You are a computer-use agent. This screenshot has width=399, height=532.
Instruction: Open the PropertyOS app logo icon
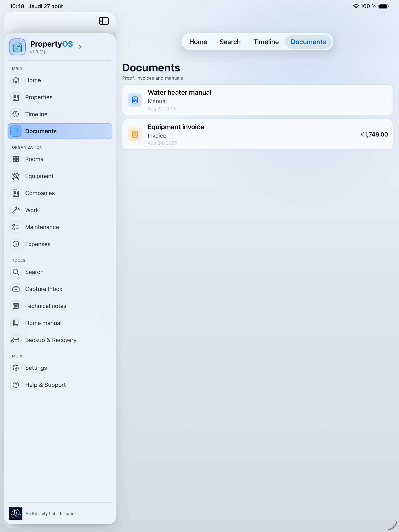point(17,47)
